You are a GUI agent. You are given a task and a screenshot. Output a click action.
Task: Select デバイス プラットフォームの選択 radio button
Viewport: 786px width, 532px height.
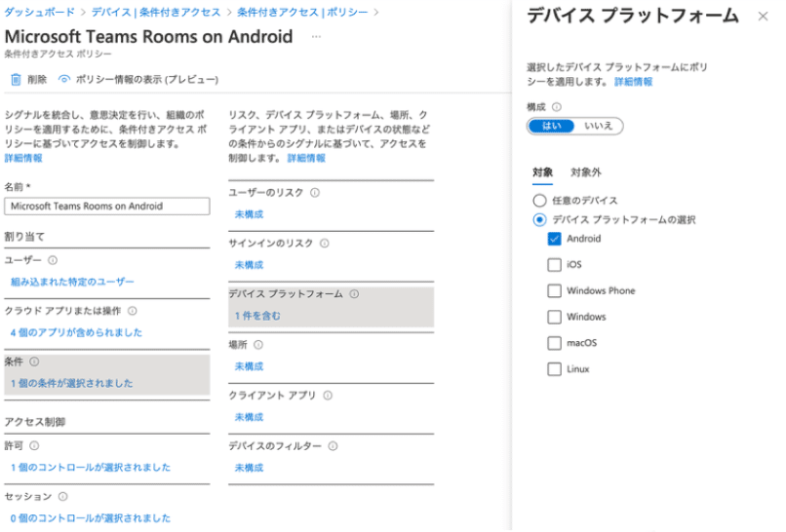tap(539, 219)
